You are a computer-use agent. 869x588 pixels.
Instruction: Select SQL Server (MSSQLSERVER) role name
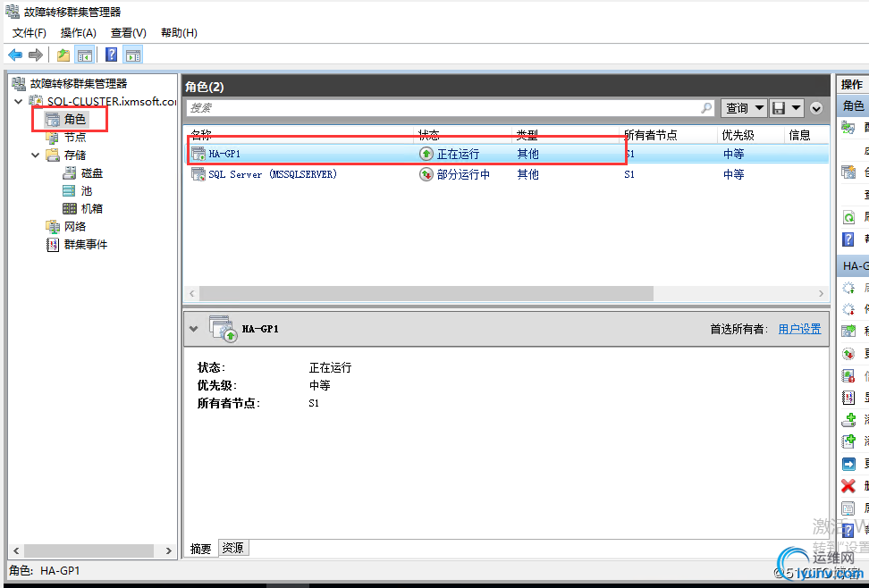pyautogui.click(x=272, y=174)
